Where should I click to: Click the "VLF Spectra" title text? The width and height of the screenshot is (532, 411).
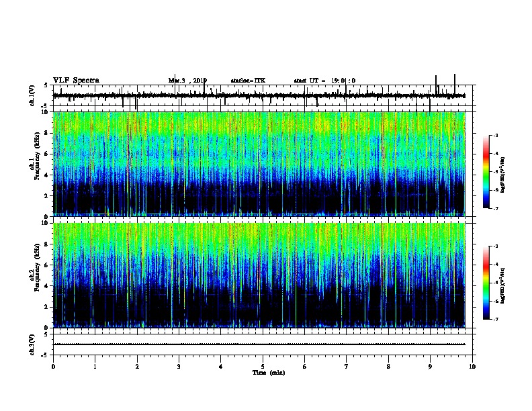[76, 81]
